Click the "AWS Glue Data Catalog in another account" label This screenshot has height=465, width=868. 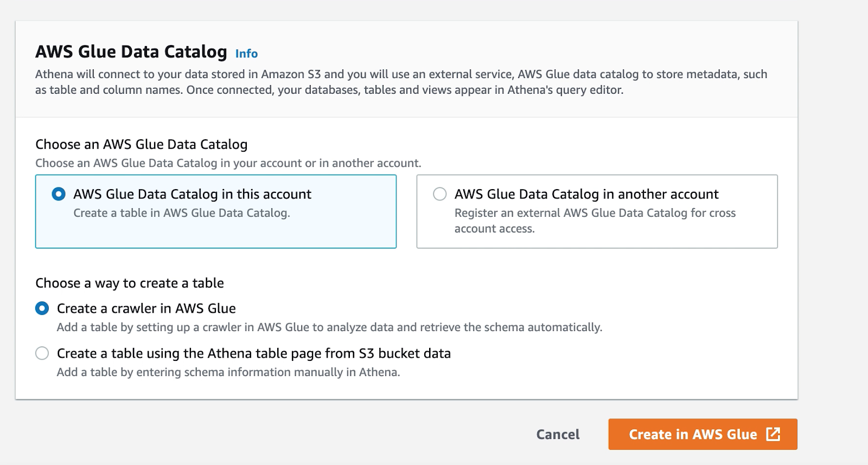tap(586, 194)
